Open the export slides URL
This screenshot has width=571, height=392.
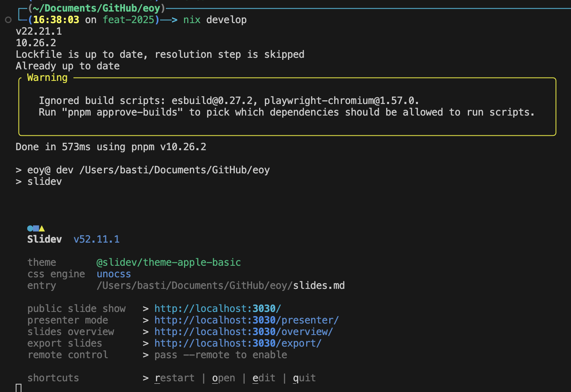coord(238,343)
